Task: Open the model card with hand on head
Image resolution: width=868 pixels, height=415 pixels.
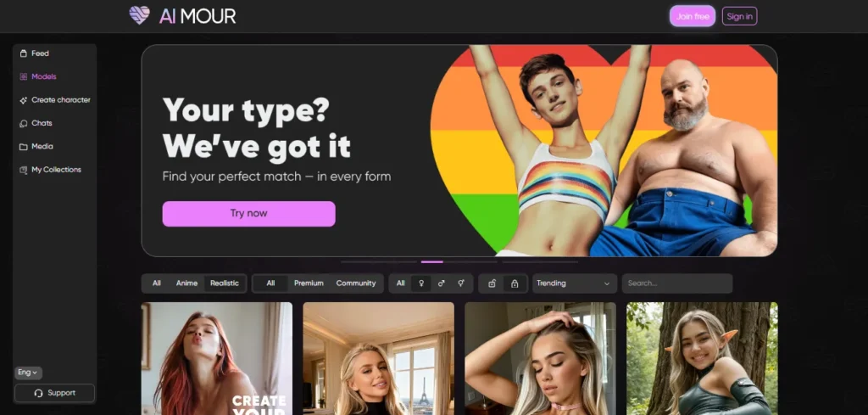Action: (540, 358)
